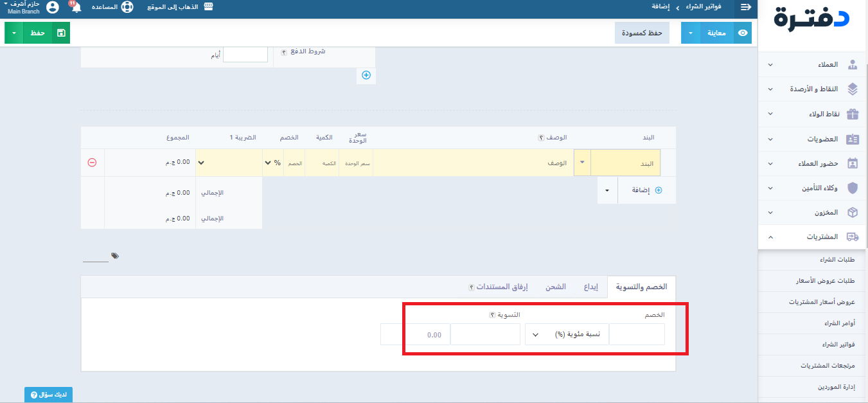Screen dimensions: 868x403
Task: Open the tax 1 dropdown in item row
Action: tap(229, 163)
